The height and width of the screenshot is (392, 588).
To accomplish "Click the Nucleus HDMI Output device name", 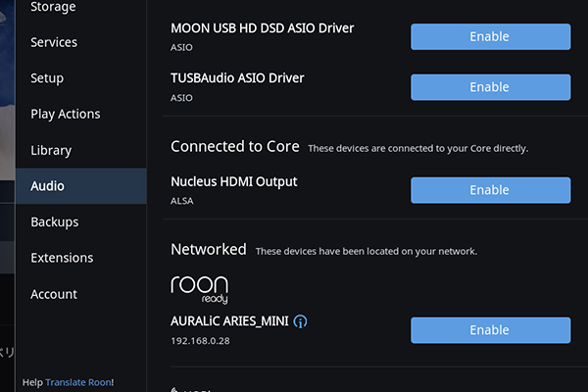I will click(233, 181).
